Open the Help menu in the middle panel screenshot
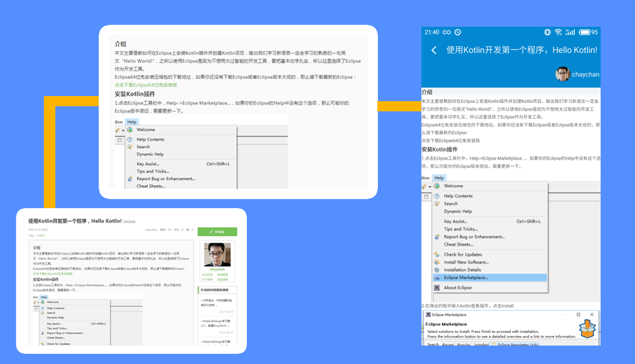 click(132, 122)
